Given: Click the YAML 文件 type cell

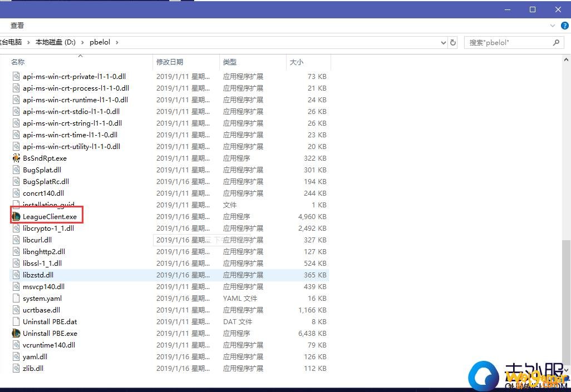Looking at the screenshot, I should coord(240,298).
